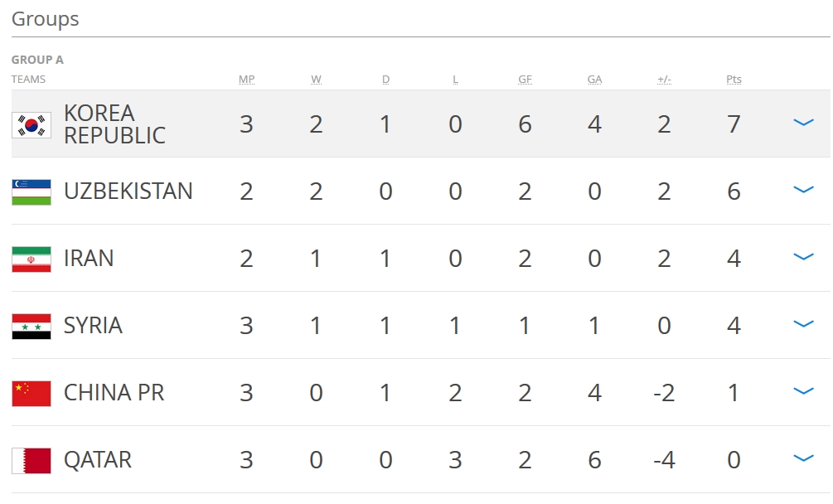Select the Qatar team name
The image size is (833, 504).
(x=97, y=460)
